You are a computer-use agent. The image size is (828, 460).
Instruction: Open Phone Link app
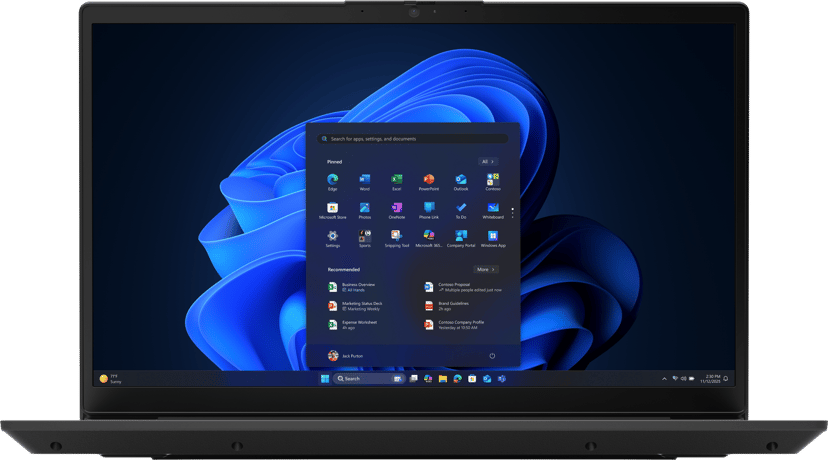click(x=429, y=210)
